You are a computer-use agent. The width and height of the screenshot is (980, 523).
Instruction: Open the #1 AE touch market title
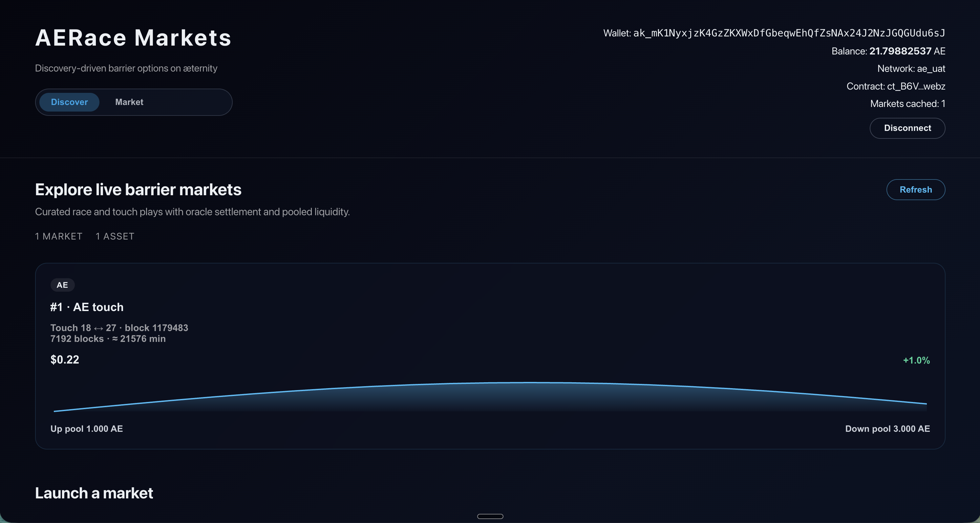[x=87, y=307]
